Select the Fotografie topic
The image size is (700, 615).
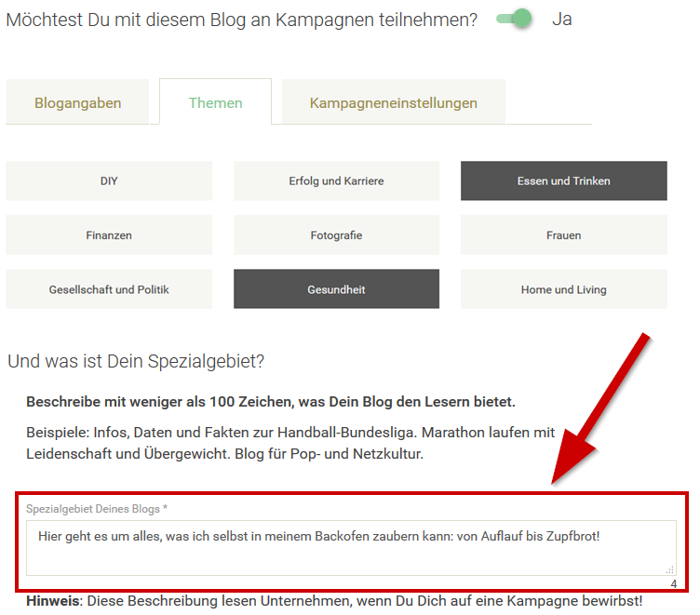[x=336, y=235]
